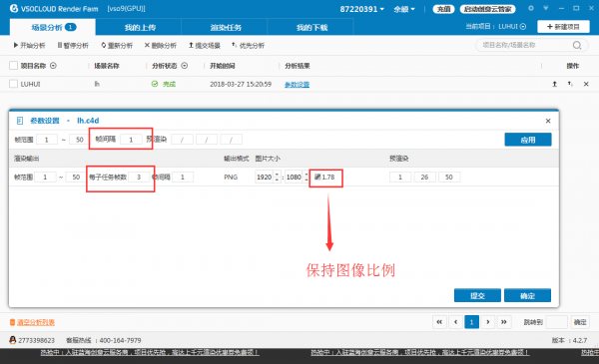
Task: Click the QQ penguin icon 2773398623
Action: (13, 340)
